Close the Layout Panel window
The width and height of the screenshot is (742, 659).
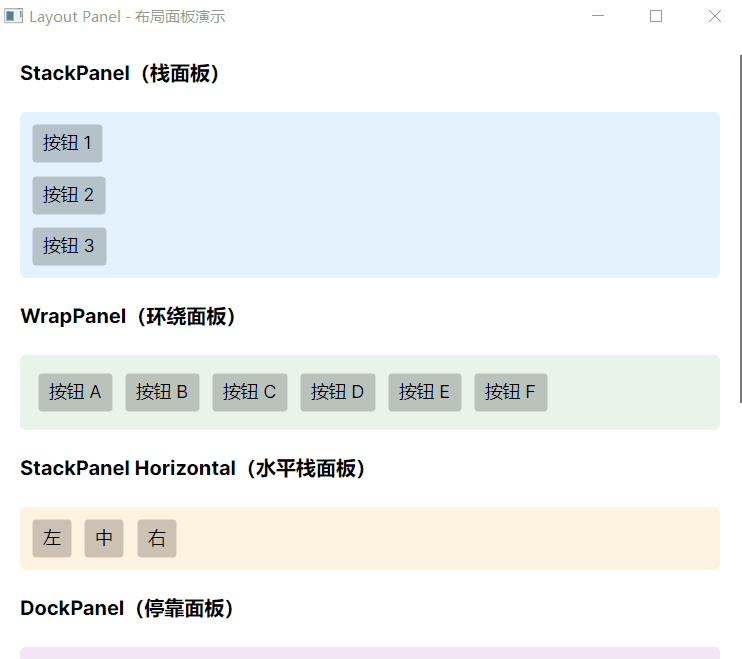tap(714, 16)
